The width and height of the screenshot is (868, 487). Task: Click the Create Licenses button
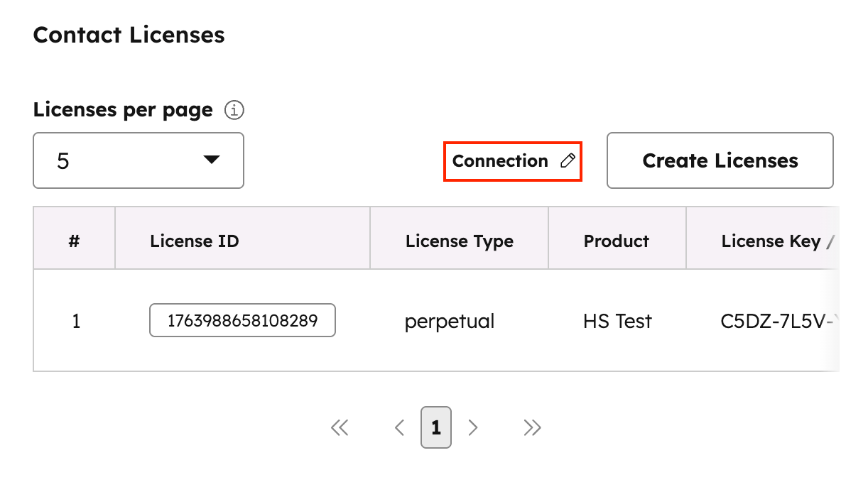[x=720, y=160]
